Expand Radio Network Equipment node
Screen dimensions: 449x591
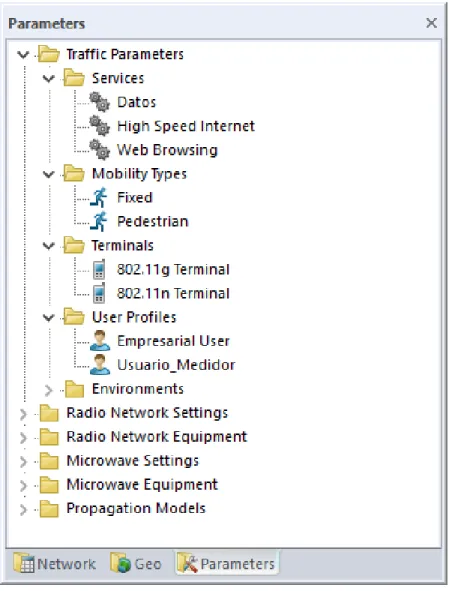coord(23,438)
